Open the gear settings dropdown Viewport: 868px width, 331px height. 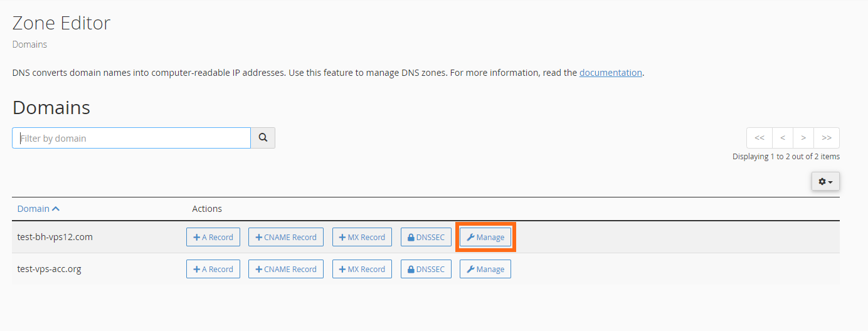tap(825, 181)
